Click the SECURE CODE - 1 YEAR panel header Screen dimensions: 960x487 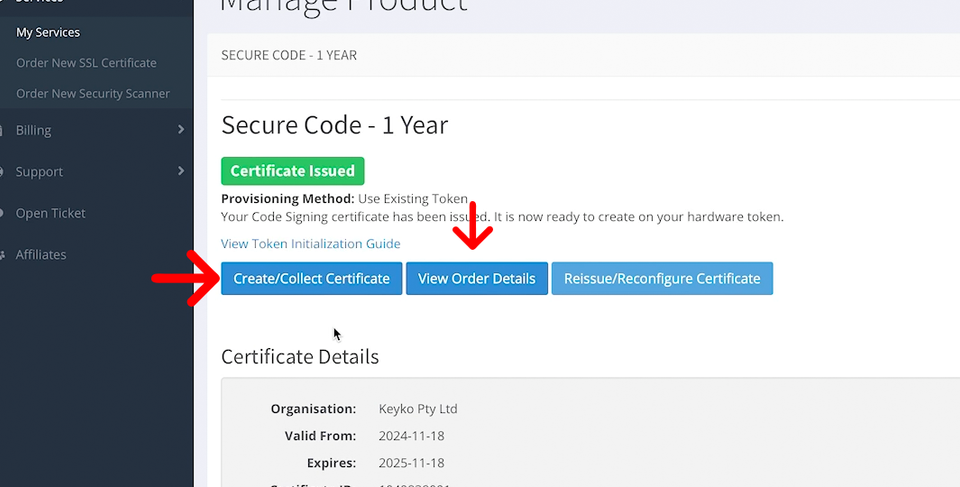coord(289,55)
